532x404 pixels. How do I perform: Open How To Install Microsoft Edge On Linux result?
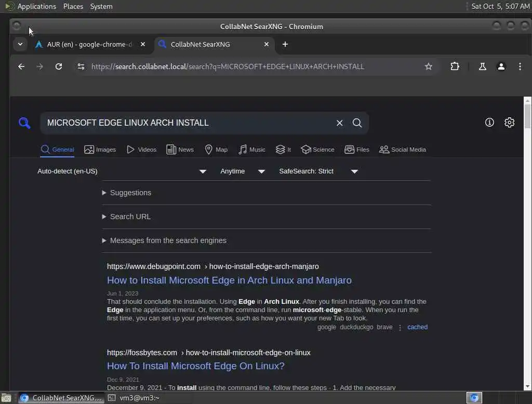(x=196, y=366)
